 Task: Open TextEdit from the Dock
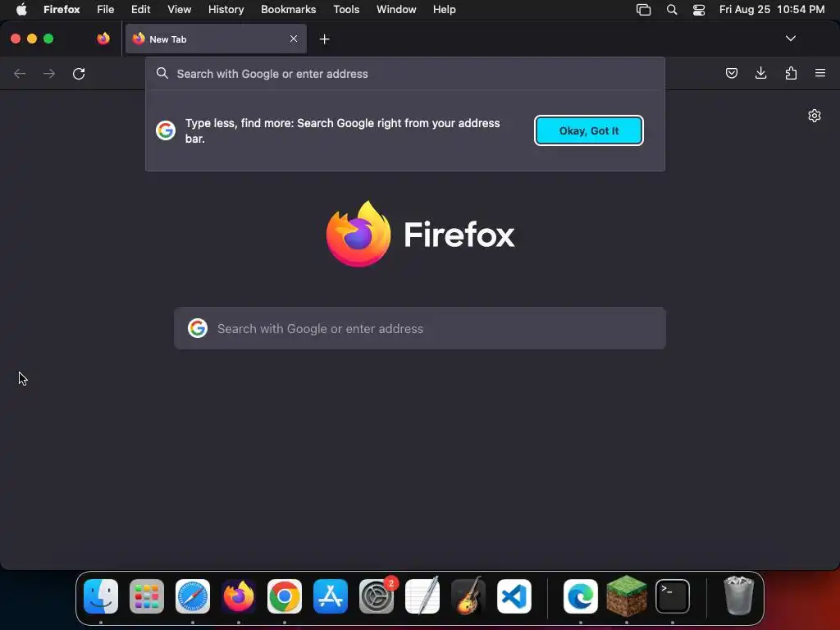pyautogui.click(x=422, y=596)
